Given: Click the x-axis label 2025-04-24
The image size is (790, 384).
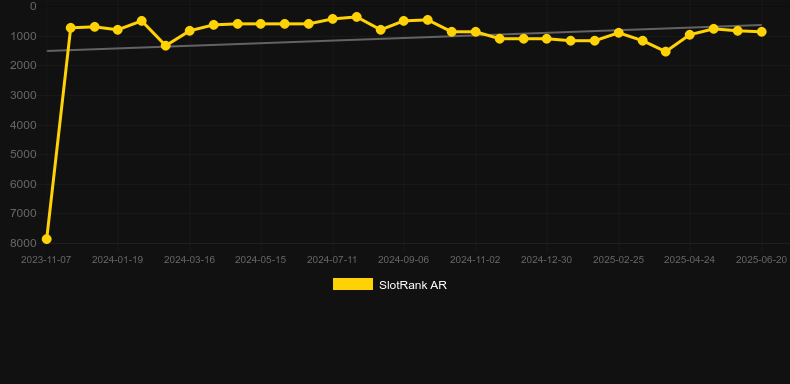Looking at the screenshot, I should tap(690, 260).
